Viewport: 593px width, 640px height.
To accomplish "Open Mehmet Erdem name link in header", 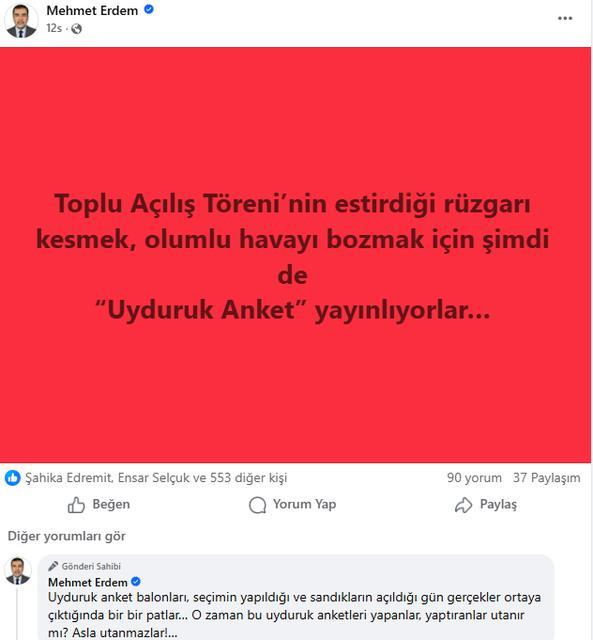I will 92,11.
